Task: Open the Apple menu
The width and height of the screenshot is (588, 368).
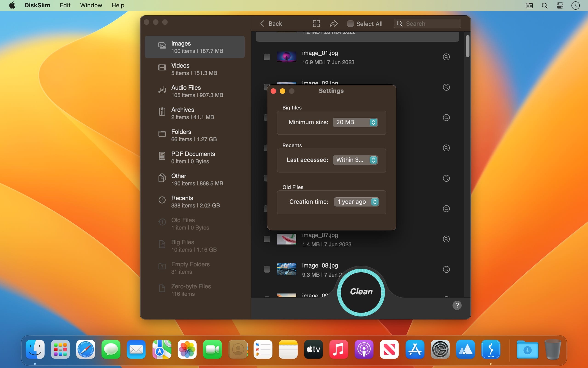Action: coord(12,5)
